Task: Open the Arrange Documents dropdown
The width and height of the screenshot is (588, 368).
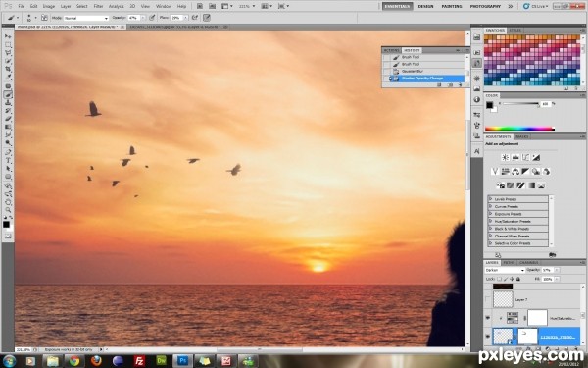Action: coord(266,6)
